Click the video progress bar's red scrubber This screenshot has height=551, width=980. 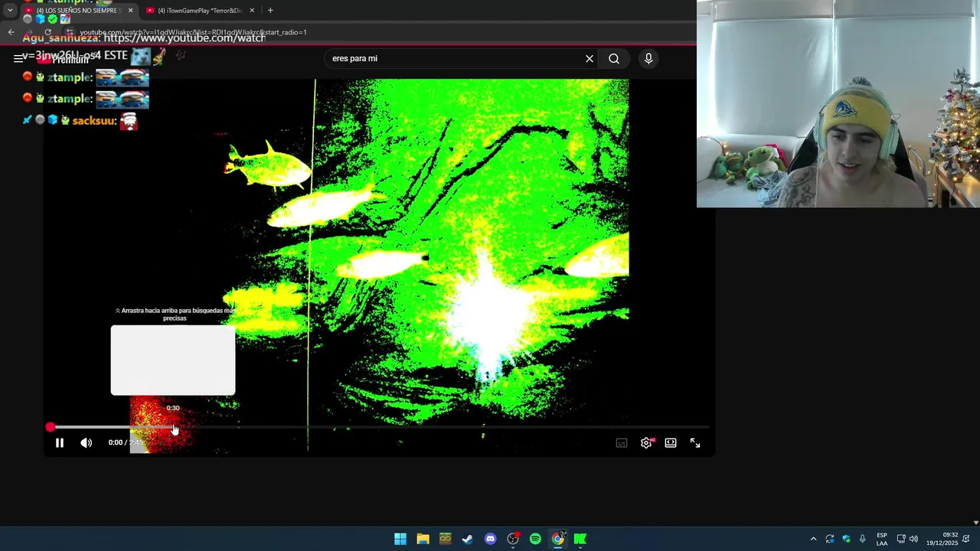click(51, 427)
